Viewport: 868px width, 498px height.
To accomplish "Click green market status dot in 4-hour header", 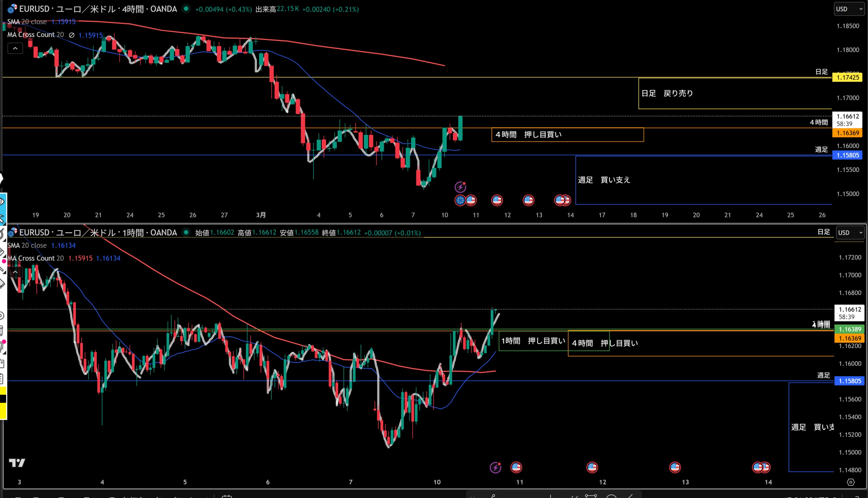I will point(186,9).
